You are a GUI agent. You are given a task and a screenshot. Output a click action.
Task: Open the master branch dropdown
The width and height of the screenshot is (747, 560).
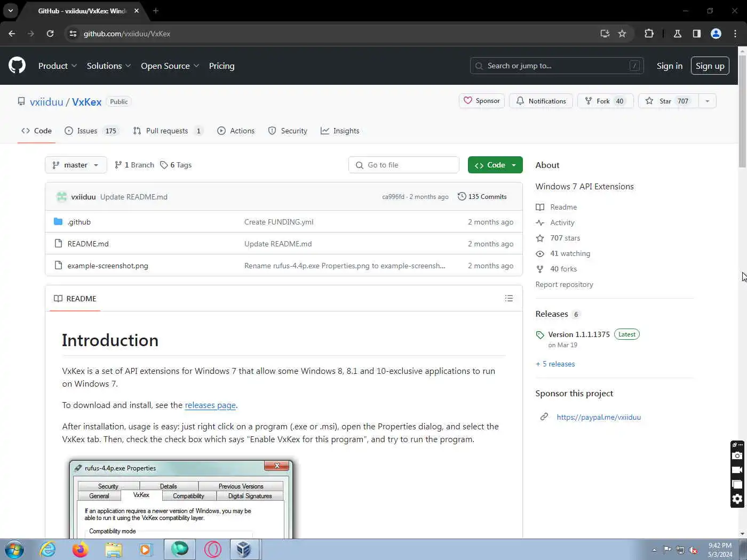click(76, 165)
